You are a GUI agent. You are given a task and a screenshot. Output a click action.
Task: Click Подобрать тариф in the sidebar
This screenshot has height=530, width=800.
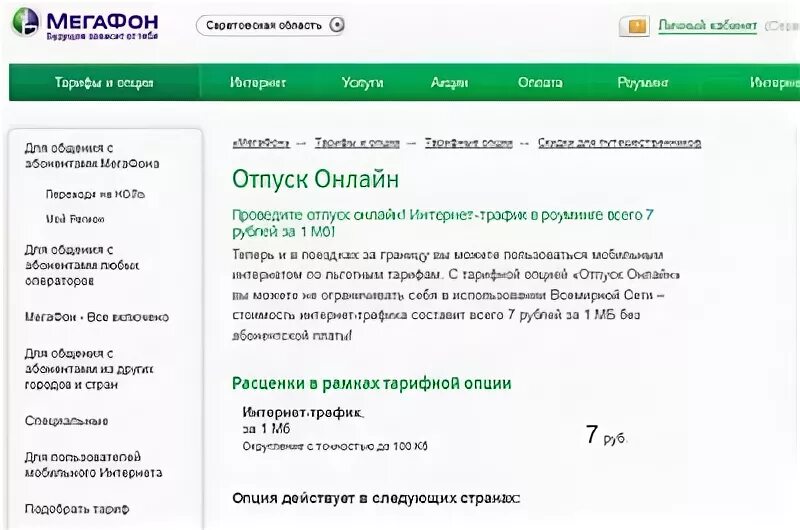[x=77, y=509]
